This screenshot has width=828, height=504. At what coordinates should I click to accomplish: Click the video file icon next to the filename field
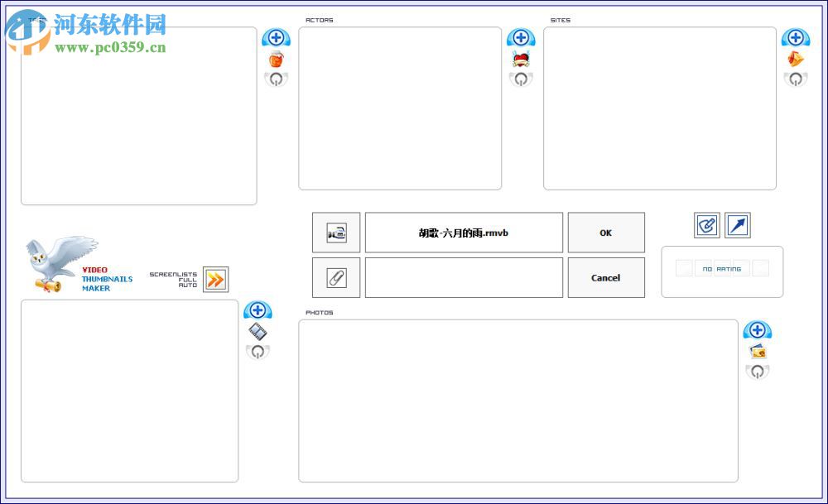pos(336,233)
